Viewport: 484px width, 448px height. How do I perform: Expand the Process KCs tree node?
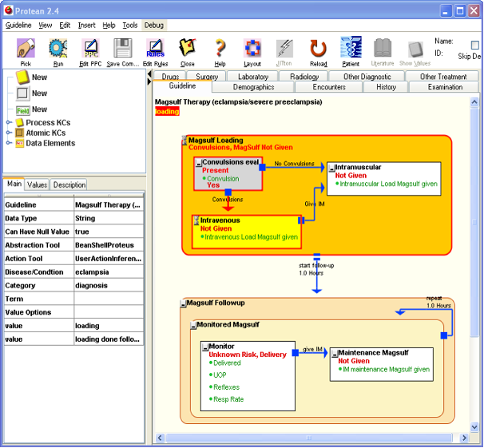click(x=10, y=123)
